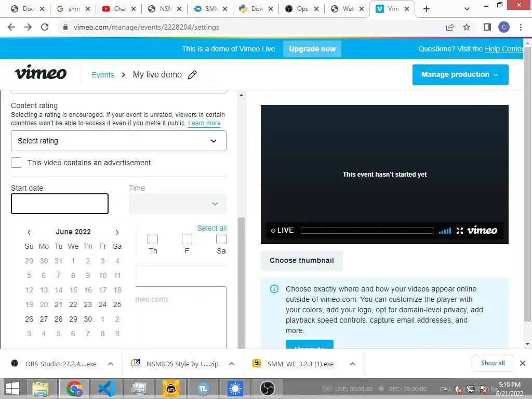Check the F weekday checkbox
The height and width of the screenshot is (399, 532).
click(187, 239)
